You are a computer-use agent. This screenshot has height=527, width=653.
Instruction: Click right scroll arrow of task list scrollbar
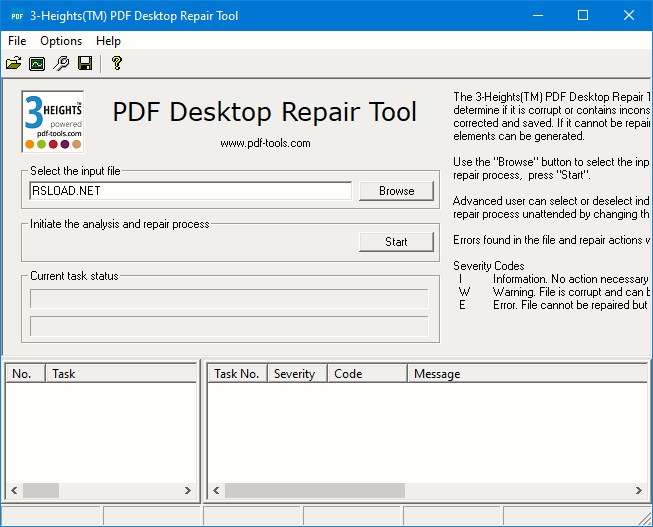[x=187, y=491]
